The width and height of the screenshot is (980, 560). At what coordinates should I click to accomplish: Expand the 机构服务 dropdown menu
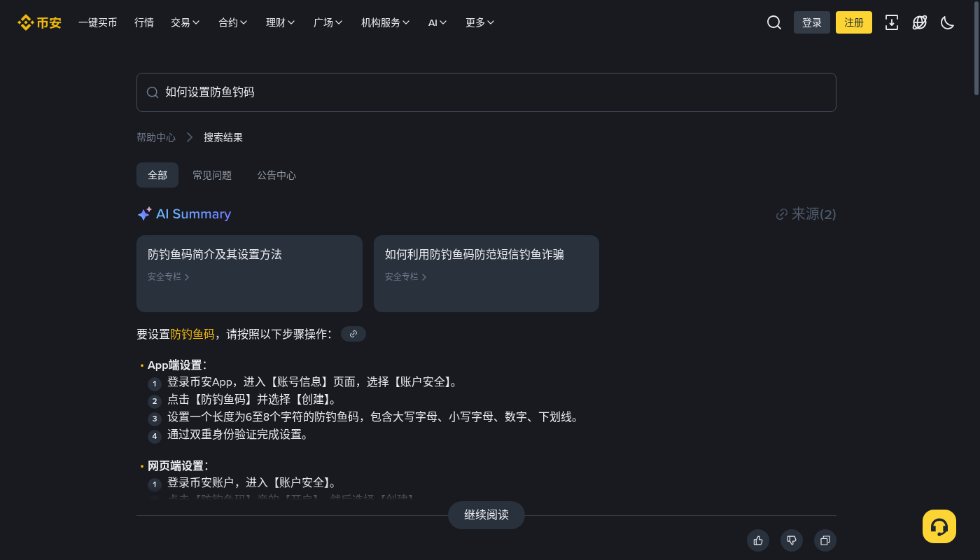386,22
